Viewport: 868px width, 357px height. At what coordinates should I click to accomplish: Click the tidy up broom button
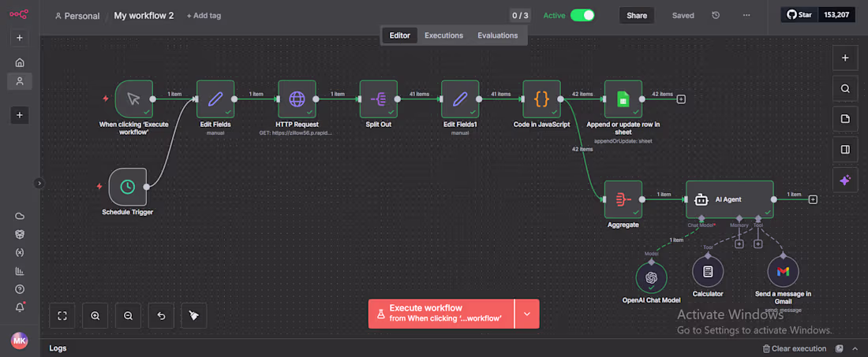(x=194, y=315)
